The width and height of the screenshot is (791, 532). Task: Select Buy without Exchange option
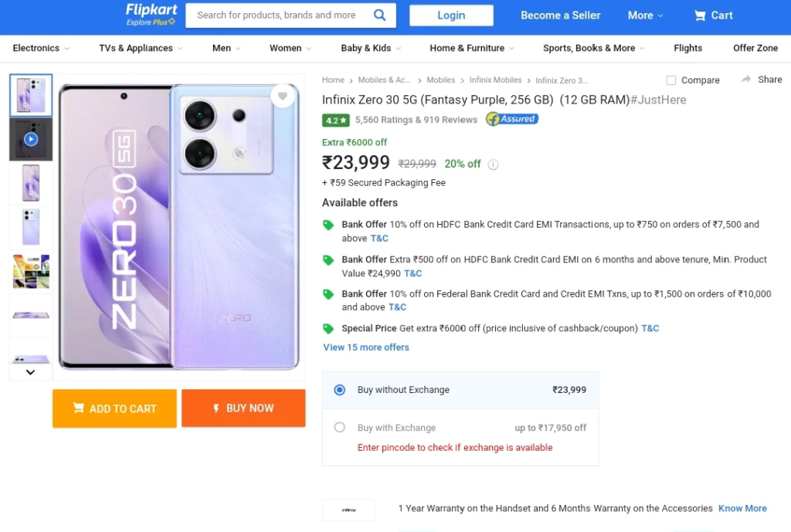tap(340, 390)
